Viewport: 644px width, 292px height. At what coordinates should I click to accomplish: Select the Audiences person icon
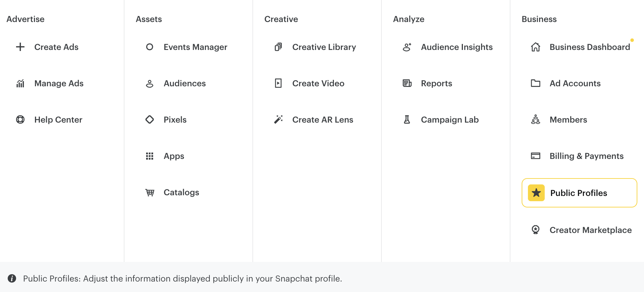[x=150, y=83]
